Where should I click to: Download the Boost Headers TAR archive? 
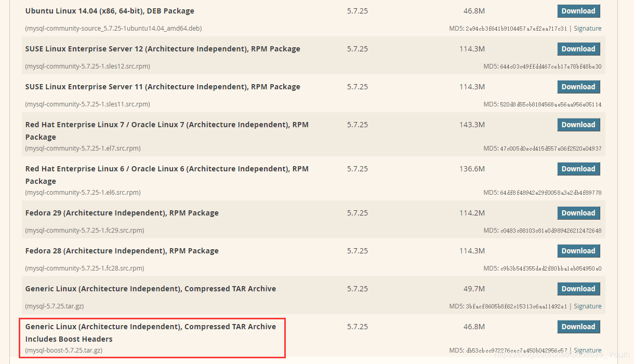tap(578, 327)
